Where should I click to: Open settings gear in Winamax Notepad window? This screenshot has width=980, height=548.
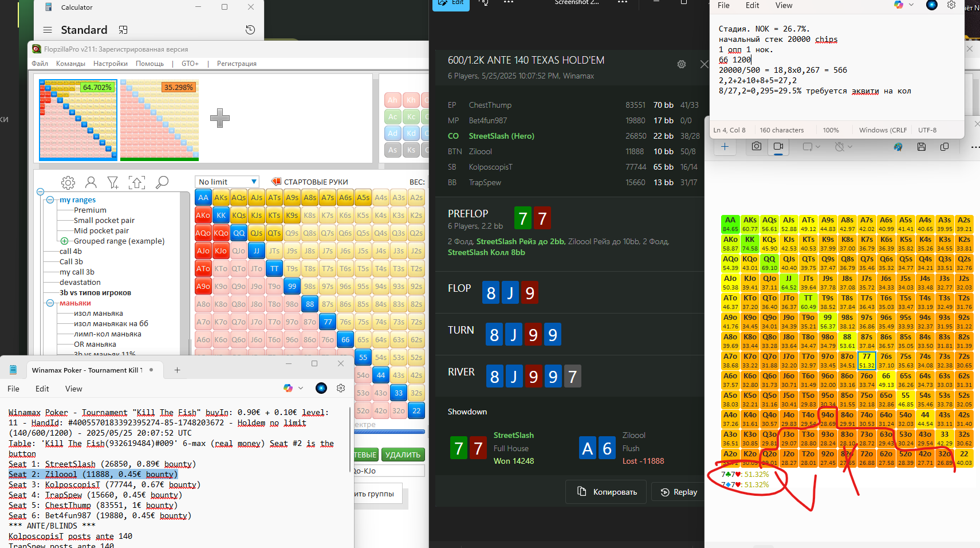(x=341, y=388)
